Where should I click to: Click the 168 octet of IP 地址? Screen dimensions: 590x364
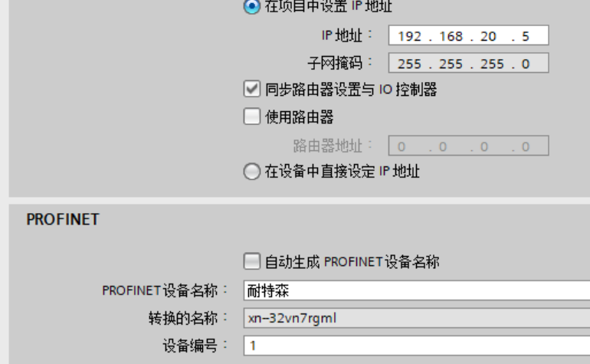[x=451, y=36]
